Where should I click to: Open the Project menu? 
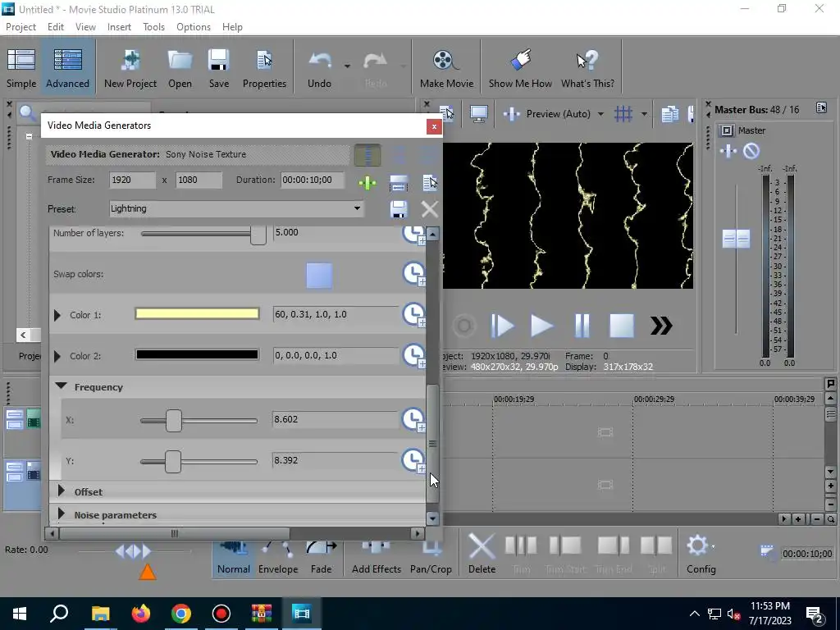[x=21, y=27]
